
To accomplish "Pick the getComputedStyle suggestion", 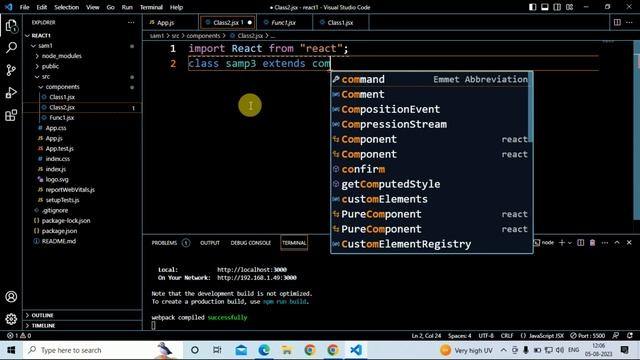I will (430, 184).
